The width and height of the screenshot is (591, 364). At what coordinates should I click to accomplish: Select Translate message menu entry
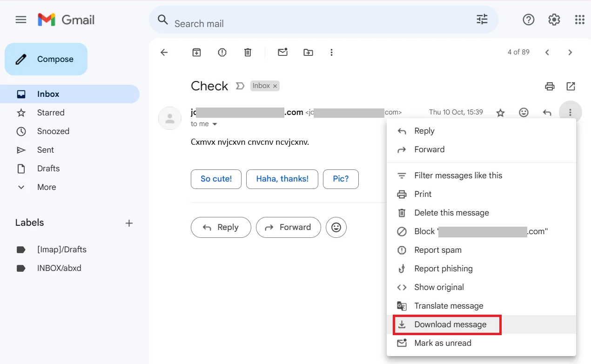(x=481, y=306)
